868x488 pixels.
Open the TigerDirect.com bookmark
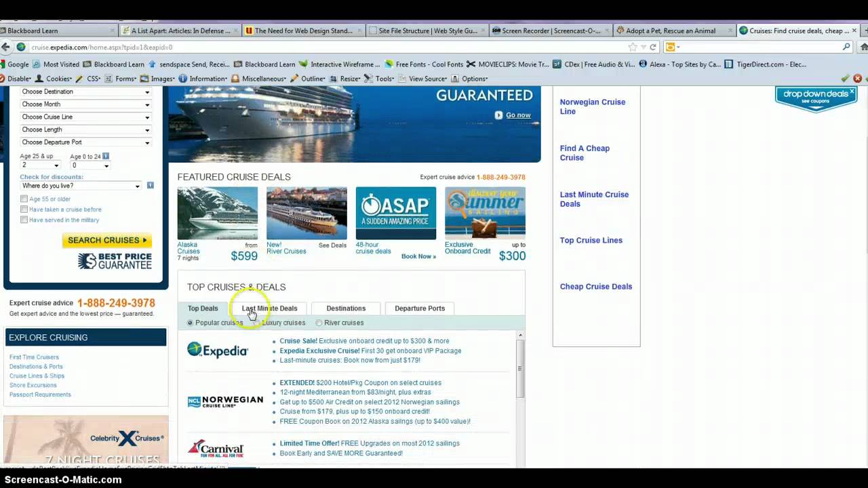pyautogui.click(x=766, y=64)
